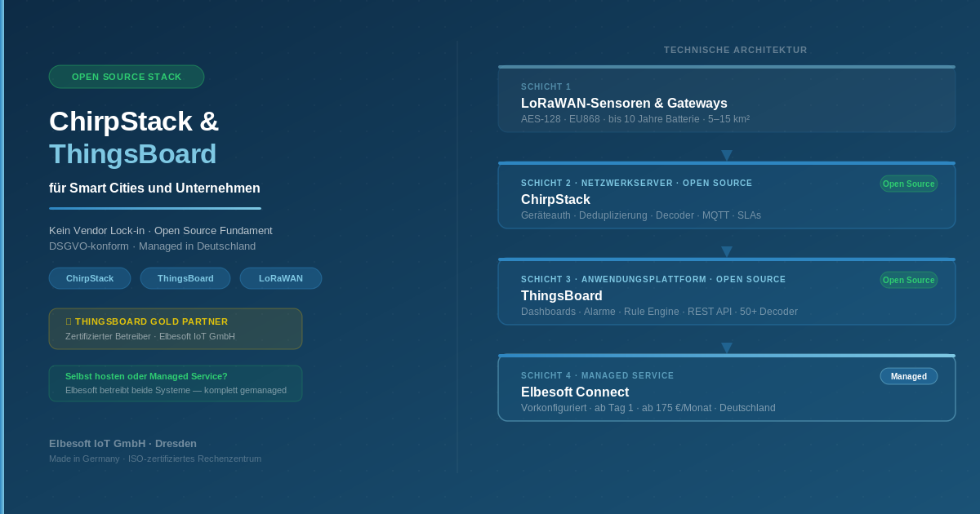Open the 'Elbesoft Connect' card title
The width and height of the screenshot is (980, 514).
tap(575, 392)
